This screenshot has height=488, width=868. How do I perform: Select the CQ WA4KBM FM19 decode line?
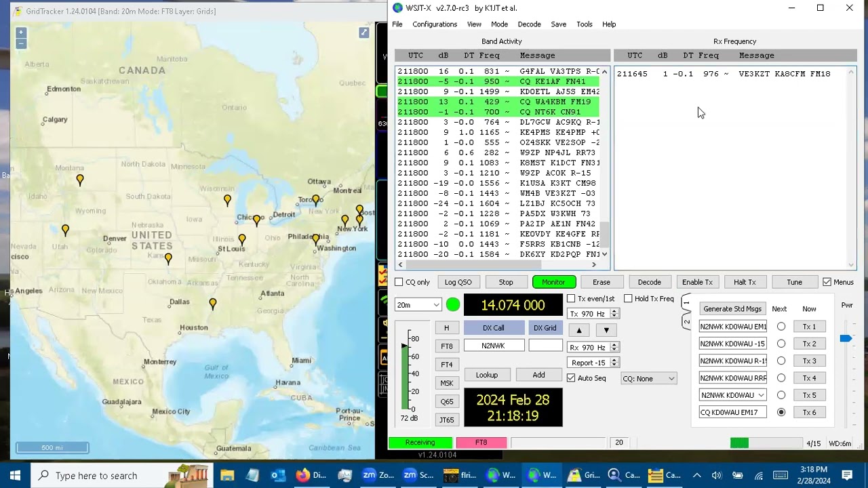(498, 102)
